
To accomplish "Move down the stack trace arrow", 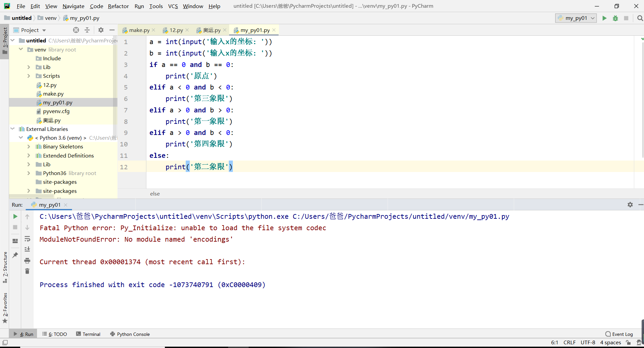I will (x=27, y=227).
